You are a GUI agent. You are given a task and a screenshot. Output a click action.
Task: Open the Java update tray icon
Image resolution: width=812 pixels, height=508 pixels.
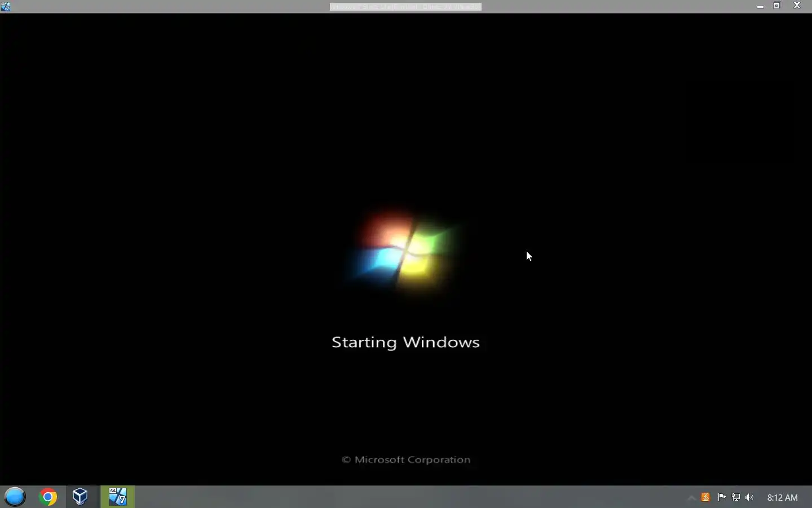click(x=706, y=497)
